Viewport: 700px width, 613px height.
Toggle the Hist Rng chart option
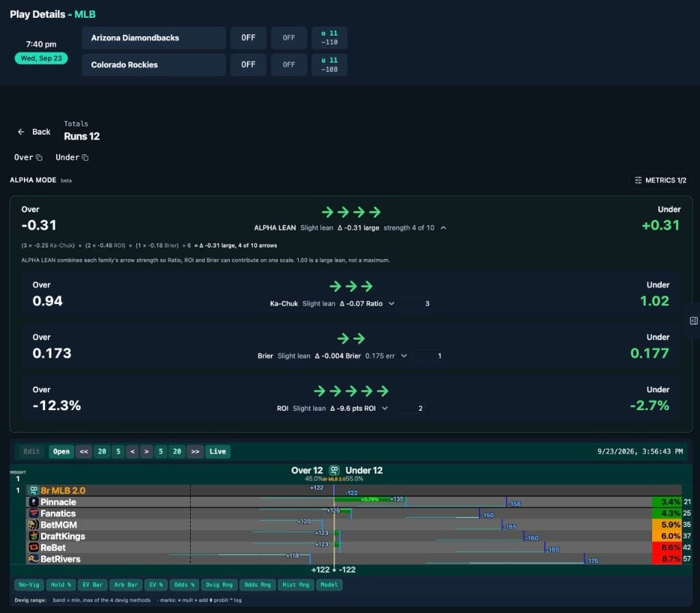coord(295,585)
